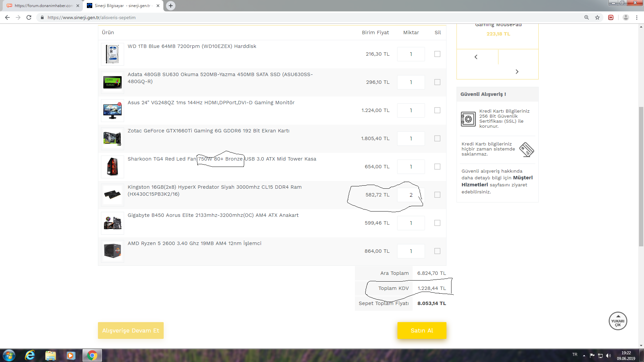Reload the page with the refresh icon
Screen dimensions: 644x362
pos(29,17)
